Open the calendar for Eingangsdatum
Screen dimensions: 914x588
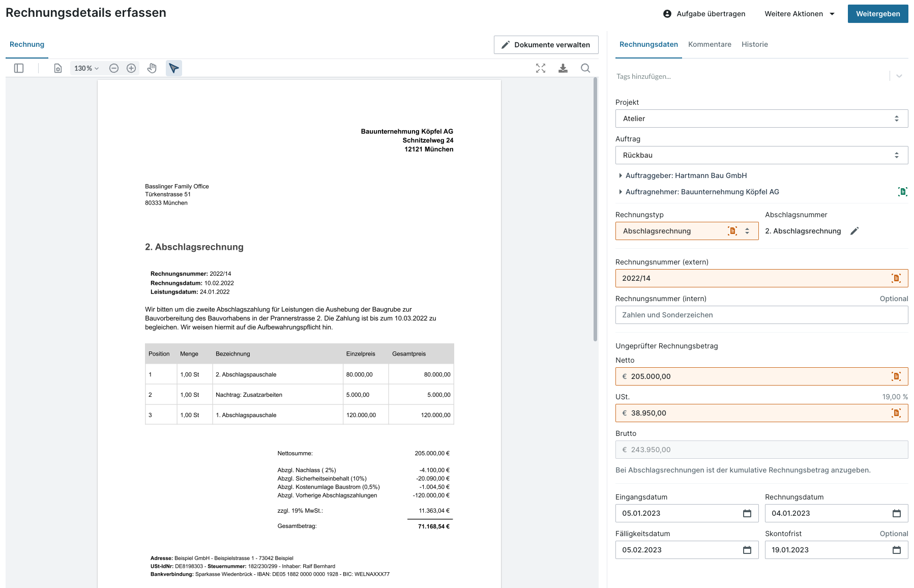point(747,513)
